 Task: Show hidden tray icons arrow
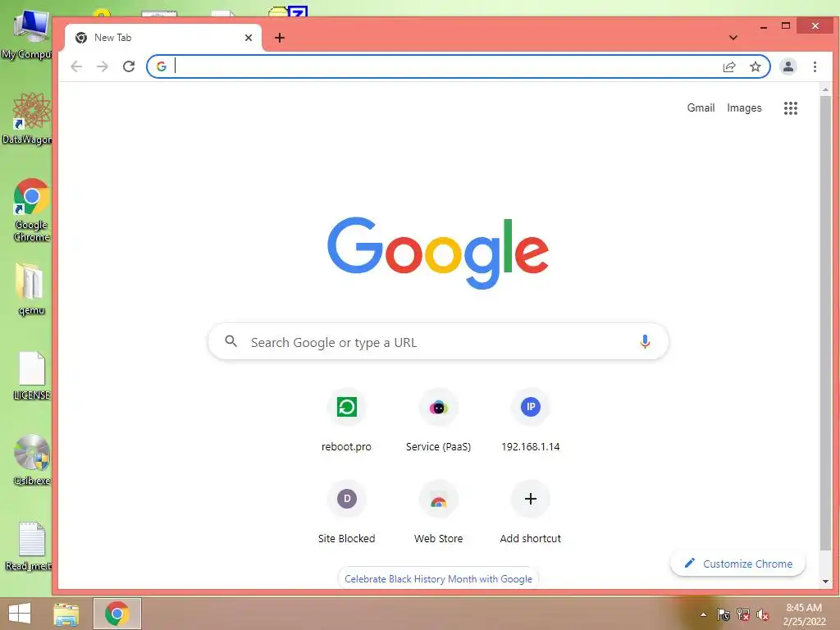coord(703,615)
